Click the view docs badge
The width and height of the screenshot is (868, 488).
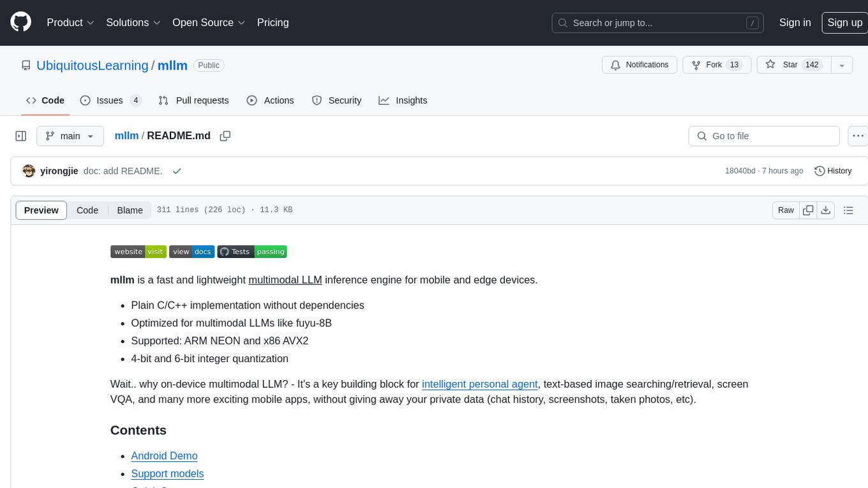(x=191, y=252)
